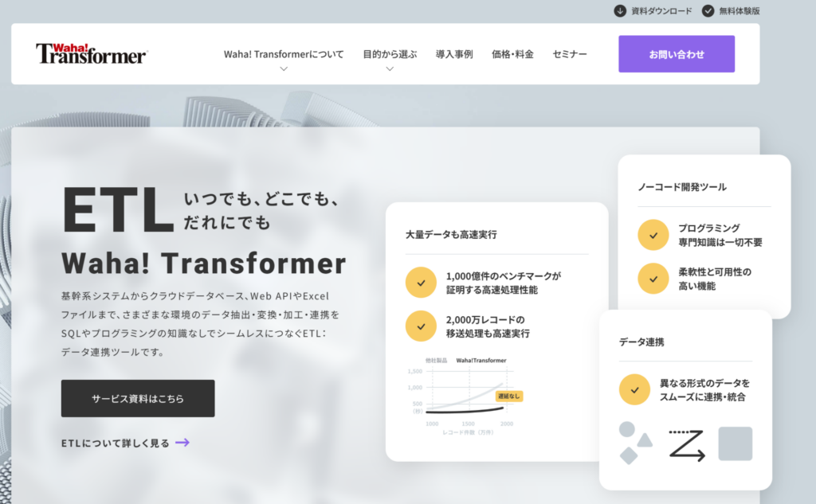Image resolution: width=816 pixels, height=504 pixels.
Task: Click the check icon beside プログラミング専門知識は一切不要
Action: (653, 235)
